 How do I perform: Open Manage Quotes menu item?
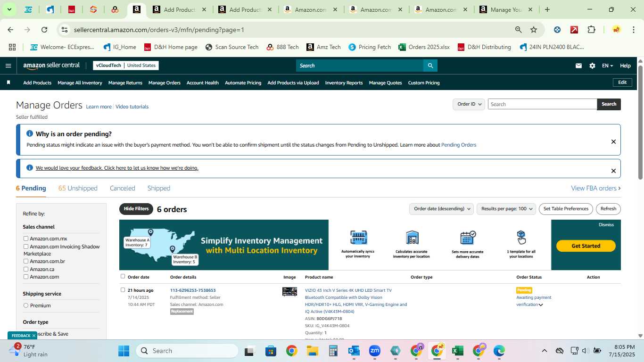(x=385, y=82)
